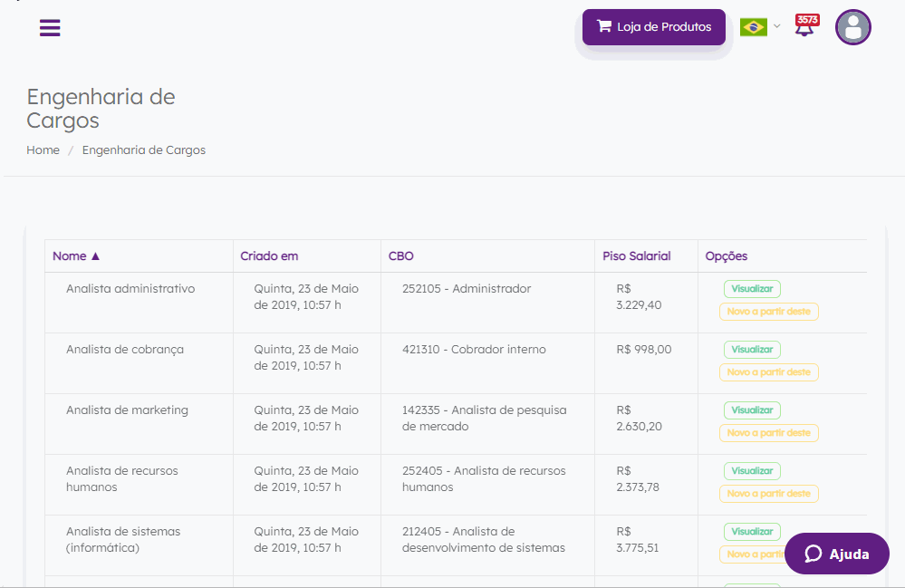Screen dimensions: 905x588
Task: Click the Ajuda chat bubble icon
Action: (814, 554)
